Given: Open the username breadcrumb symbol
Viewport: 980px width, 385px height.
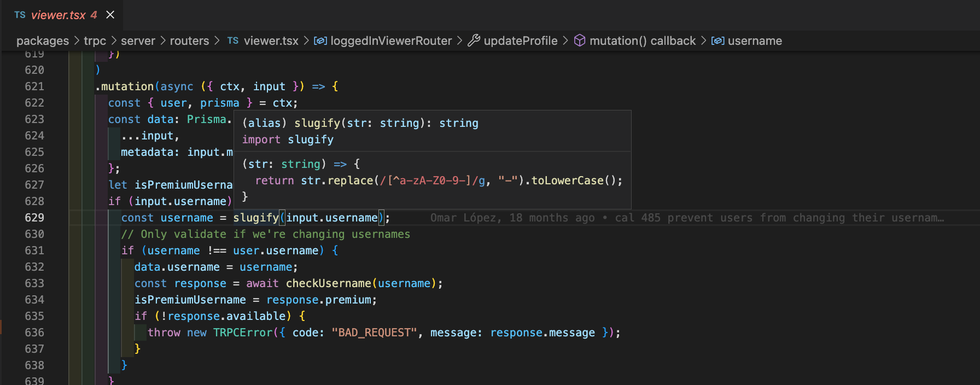Looking at the screenshot, I should point(755,41).
